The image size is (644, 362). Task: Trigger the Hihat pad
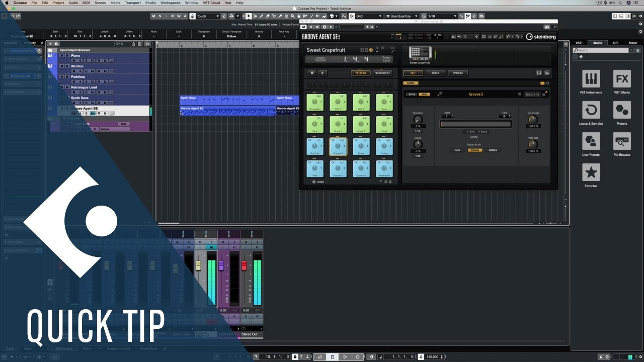(384, 125)
